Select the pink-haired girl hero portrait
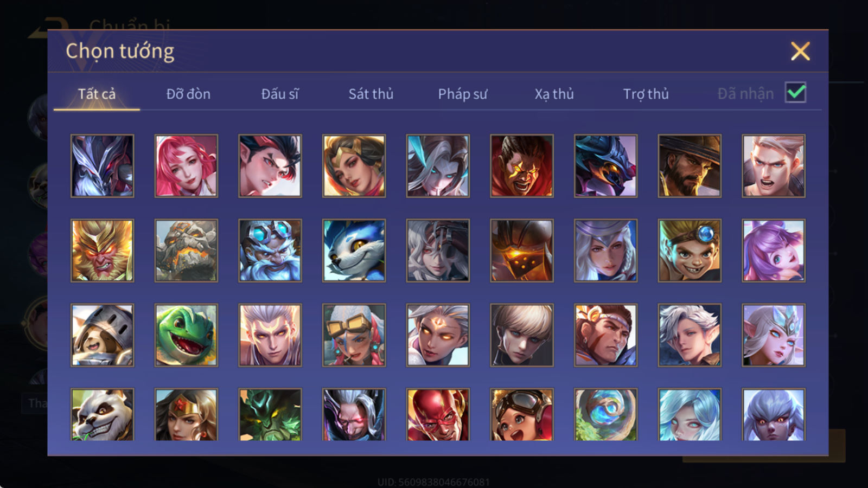This screenshot has width=868, height=488. (186, 166)
